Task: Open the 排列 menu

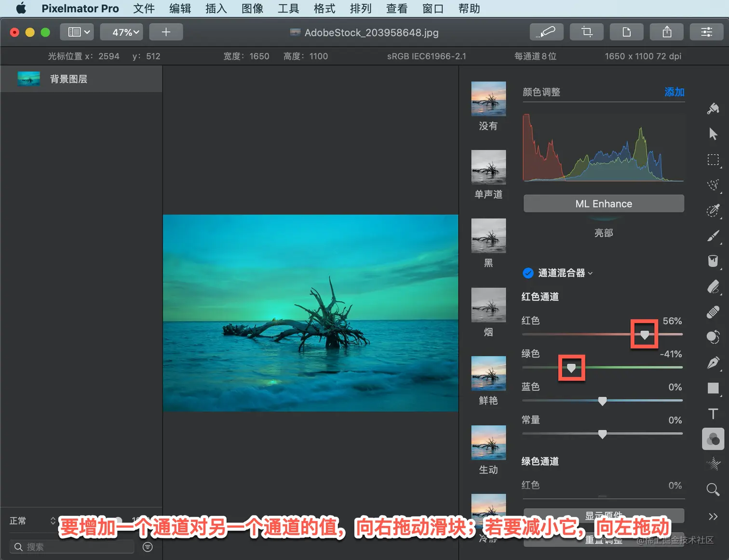Action: tap(361, 8)
